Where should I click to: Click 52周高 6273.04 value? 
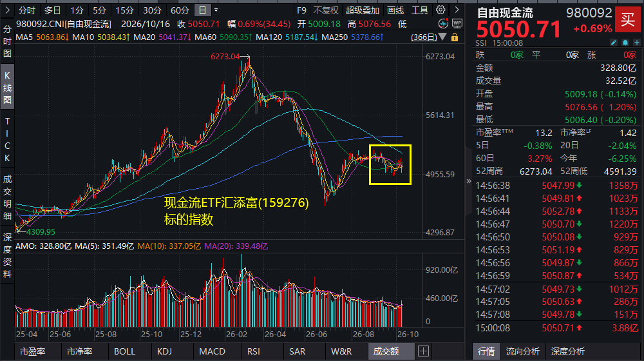coord(537,171)
